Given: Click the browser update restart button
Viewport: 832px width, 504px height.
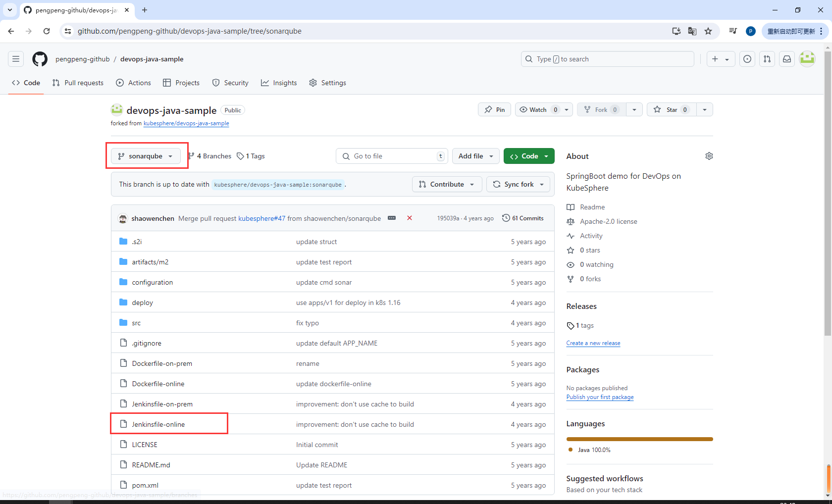Looking at the screenshot, I should pyautogui.click(x=794, y=31).
